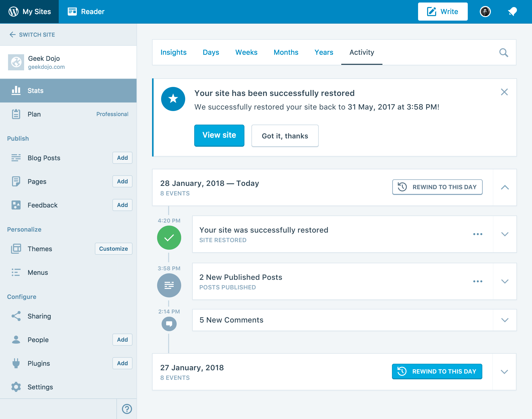Select the Months stats tab

click(x=286, y=52)
